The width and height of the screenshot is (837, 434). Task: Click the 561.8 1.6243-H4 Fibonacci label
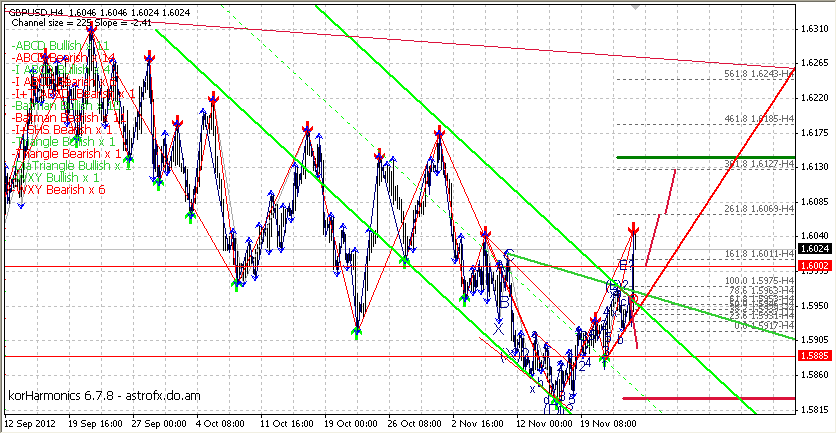pos(759,74)
